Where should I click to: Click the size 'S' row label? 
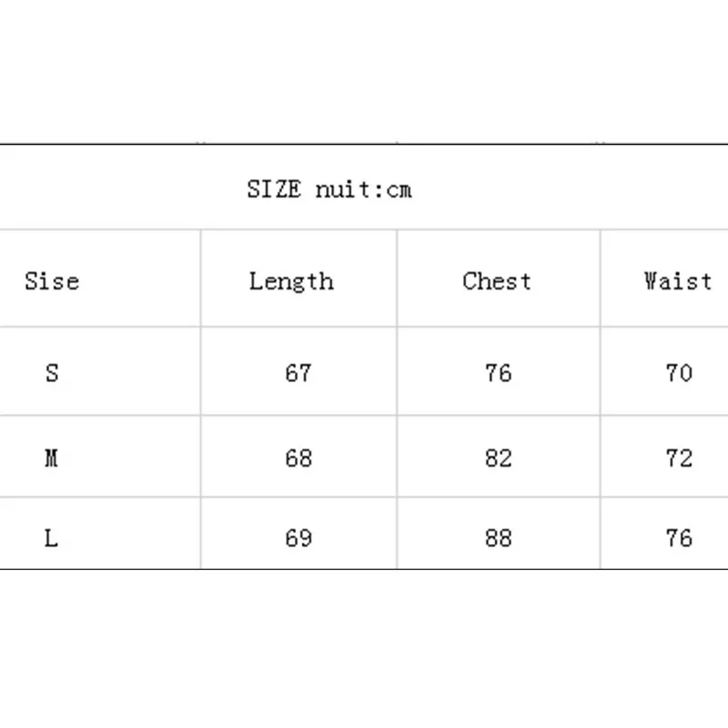click(52, 373)
